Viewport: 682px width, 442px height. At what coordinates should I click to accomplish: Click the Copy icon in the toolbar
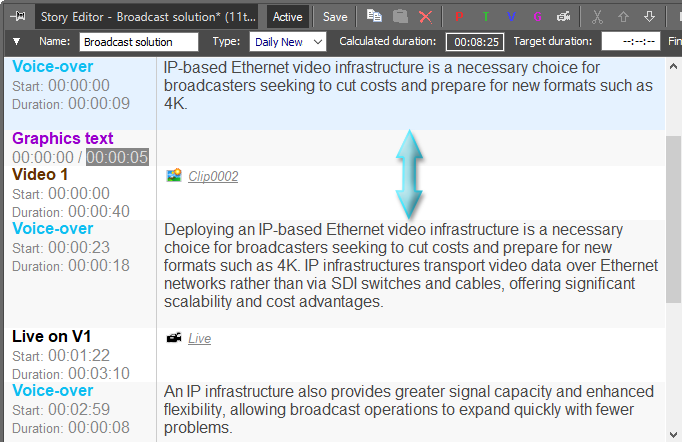(x=374, y=16)
